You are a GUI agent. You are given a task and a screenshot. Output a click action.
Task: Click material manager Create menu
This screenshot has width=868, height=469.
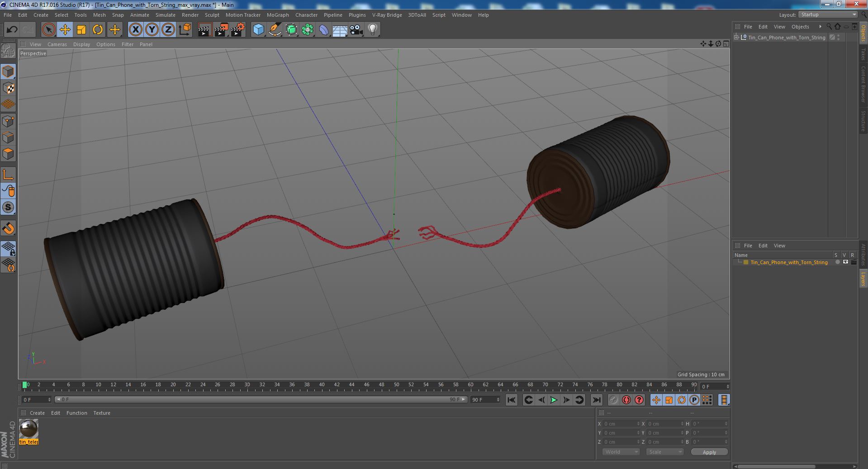pos(37,413)
